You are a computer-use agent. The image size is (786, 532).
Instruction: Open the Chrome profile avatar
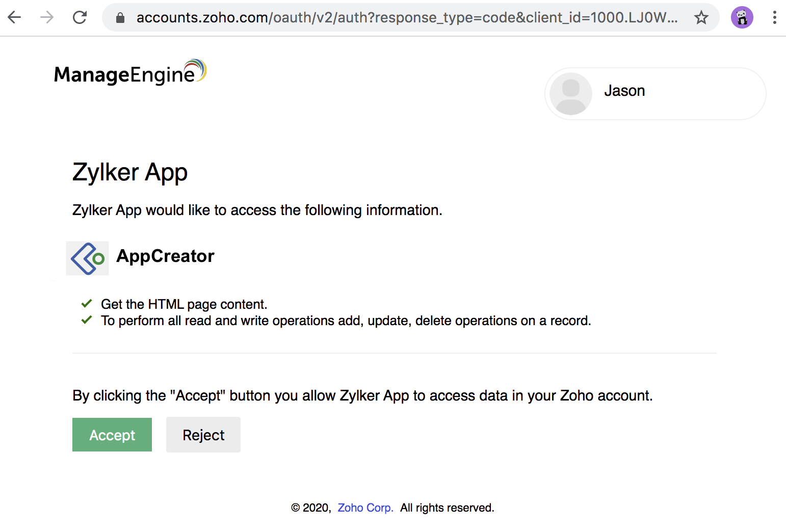point(742,18)
